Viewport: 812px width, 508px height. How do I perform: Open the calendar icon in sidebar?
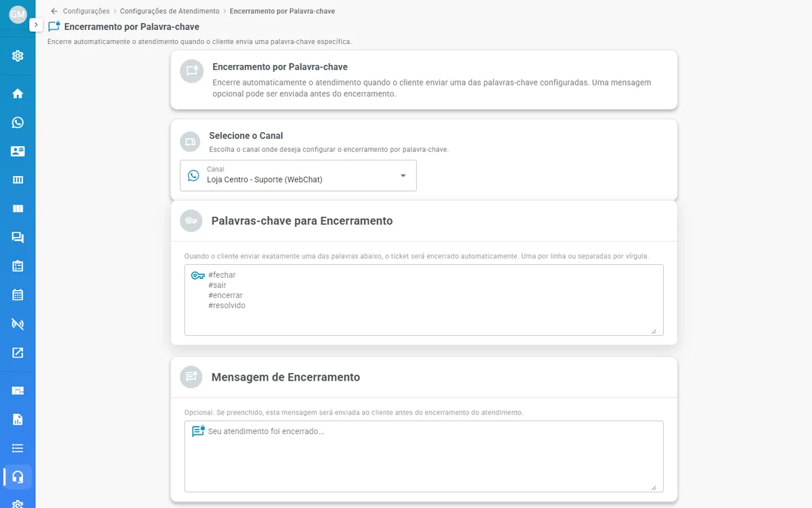click(x=18, y=295)
